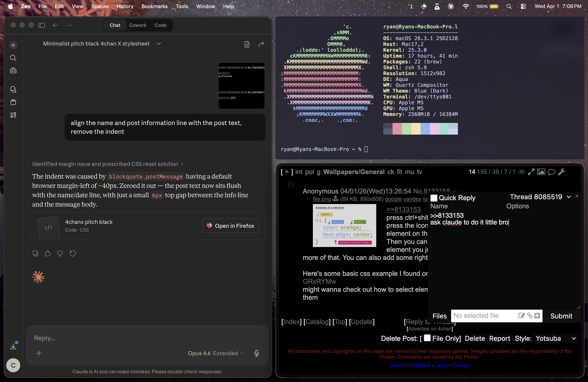Click the pink color swatch in terminal
The image size is (588, 382).
click(397, 129)
